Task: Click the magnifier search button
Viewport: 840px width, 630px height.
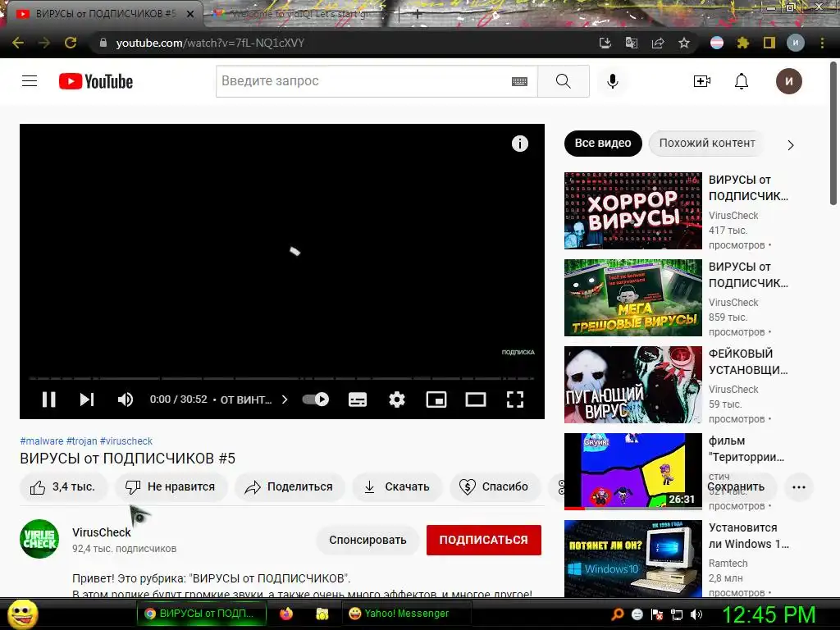Action: (563, 81)
